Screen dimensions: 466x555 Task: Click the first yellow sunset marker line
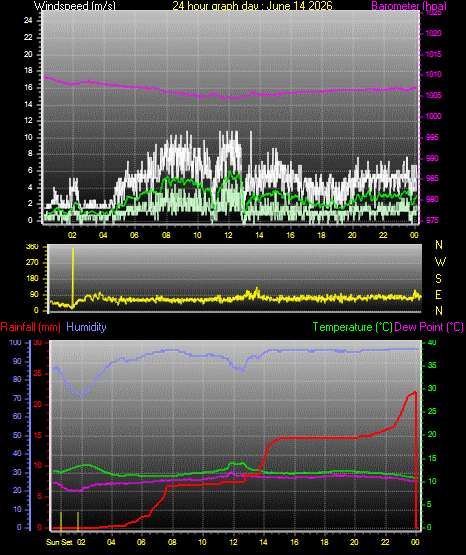click(61, 521)
